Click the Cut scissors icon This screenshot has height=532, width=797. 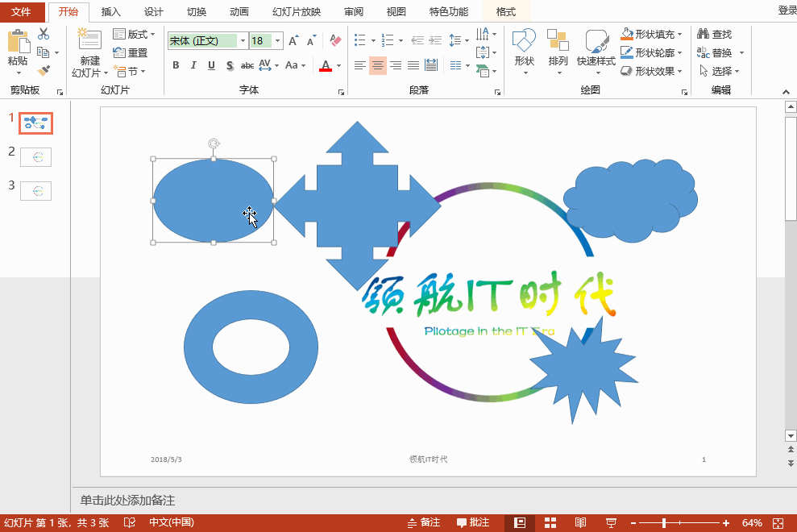pos(44,34)
